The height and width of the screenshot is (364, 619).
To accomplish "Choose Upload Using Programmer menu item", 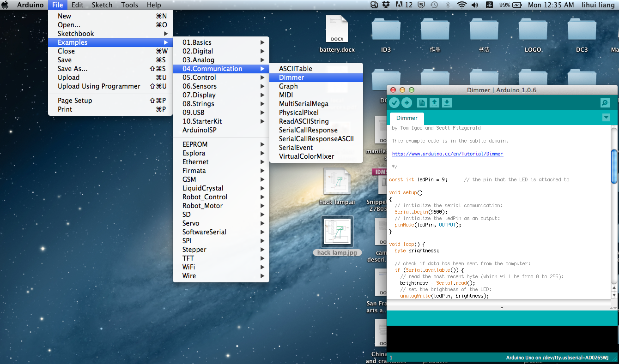I will point(110,86).
